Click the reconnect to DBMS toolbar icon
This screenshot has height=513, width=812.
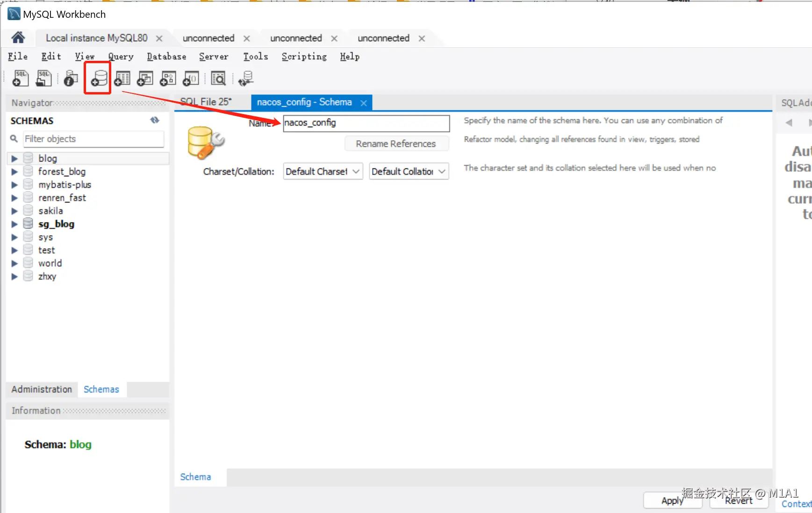click(x=246, y=78)
